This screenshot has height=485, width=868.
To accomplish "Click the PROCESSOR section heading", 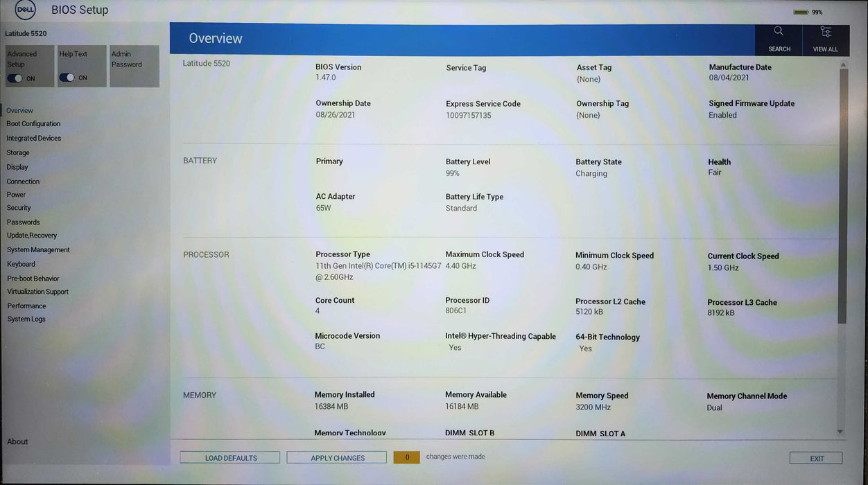I will tap(206, 255).
